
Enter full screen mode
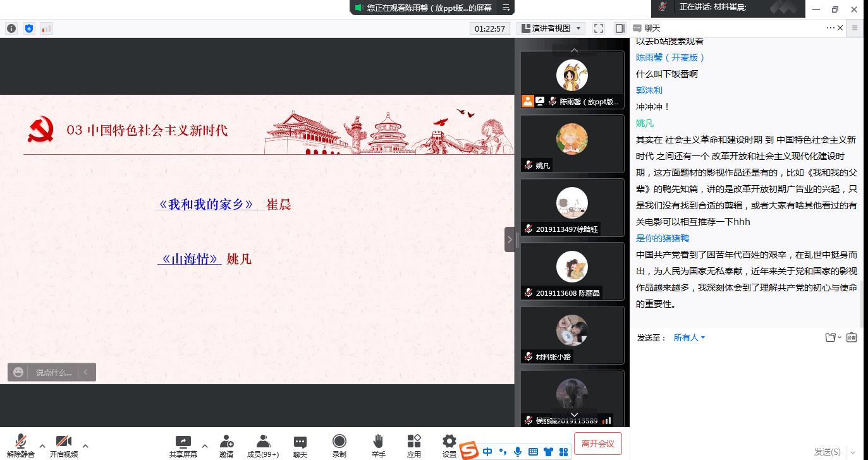pos(599,28)
